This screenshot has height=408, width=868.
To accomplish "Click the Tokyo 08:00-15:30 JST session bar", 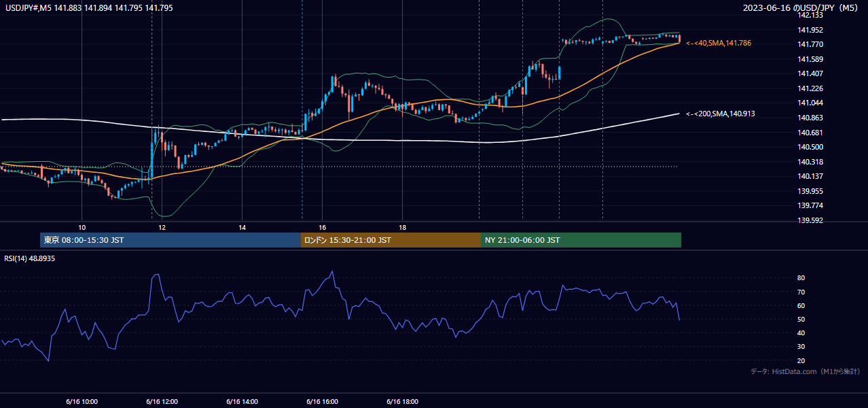I will point(170,240).
